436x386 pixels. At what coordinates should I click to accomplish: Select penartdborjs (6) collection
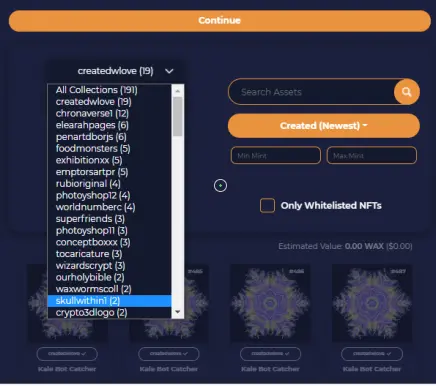click(109, 137)
